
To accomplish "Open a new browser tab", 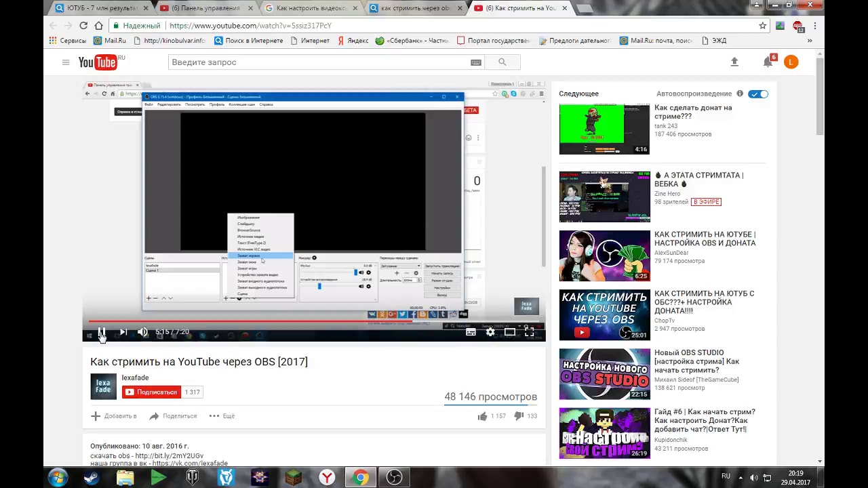I will 584,8.
